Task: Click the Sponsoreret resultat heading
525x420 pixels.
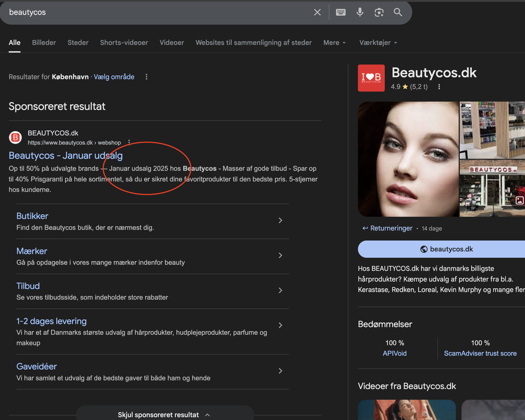Action: click(x=57, y=106)
